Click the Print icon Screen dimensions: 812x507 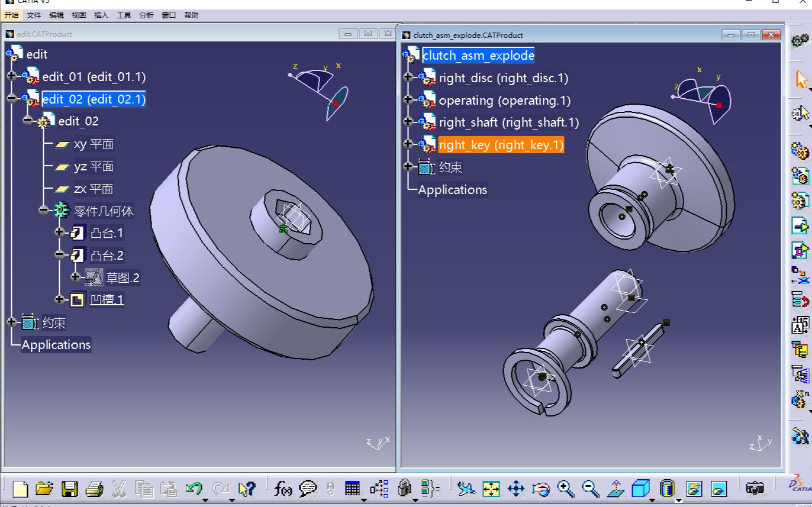pos(95,489)
